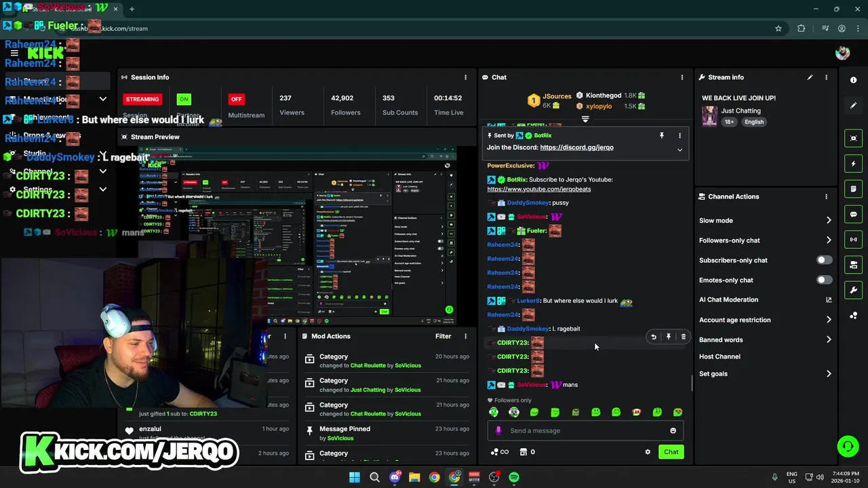Click the broadcast signal icon in right sidebar

(x=853, y=239)
